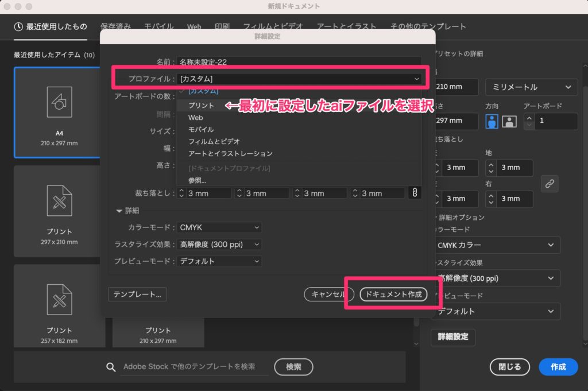Viewport: 588px width, 391px height.
Task: Open the プロファイル dropdown
Action: point(299,79)
